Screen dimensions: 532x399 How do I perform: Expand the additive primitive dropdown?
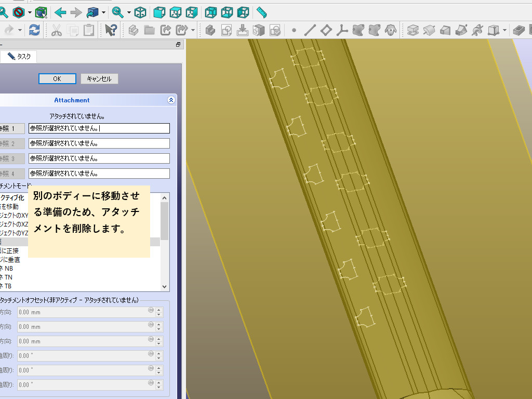(504, 30)
